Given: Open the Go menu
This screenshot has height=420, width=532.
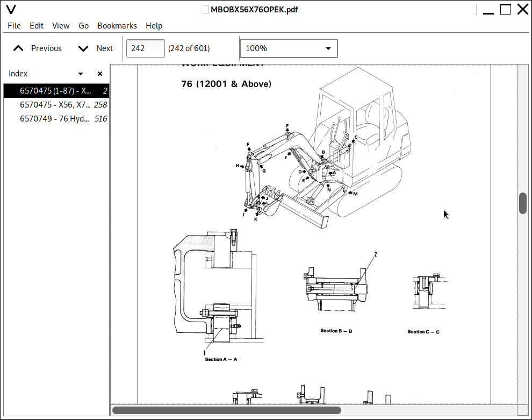Looking at the screenshot, I should 83,26.
